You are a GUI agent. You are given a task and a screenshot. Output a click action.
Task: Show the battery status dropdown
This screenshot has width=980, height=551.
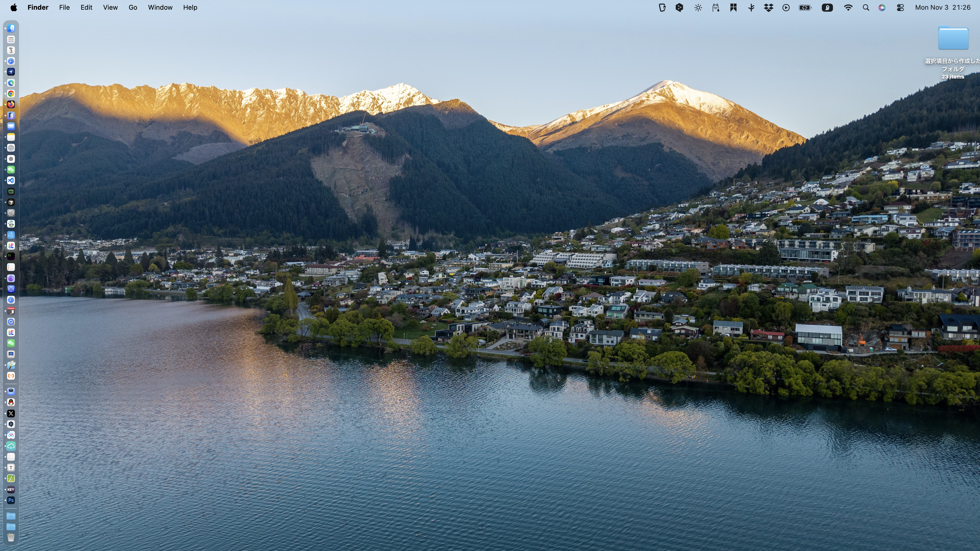tap(805, 8)
